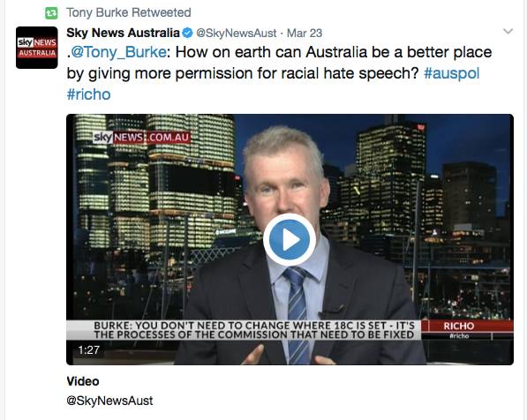527x420 pixels.
Task: Open the Sky News Australia display name
Action: point(123,33)
